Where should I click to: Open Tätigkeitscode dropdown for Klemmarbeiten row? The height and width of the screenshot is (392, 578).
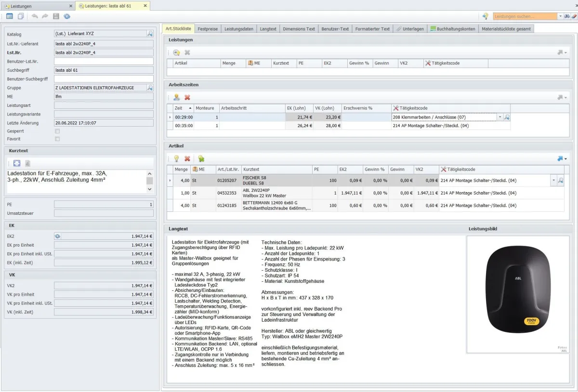pyautogui.click(x=499, y=117)
